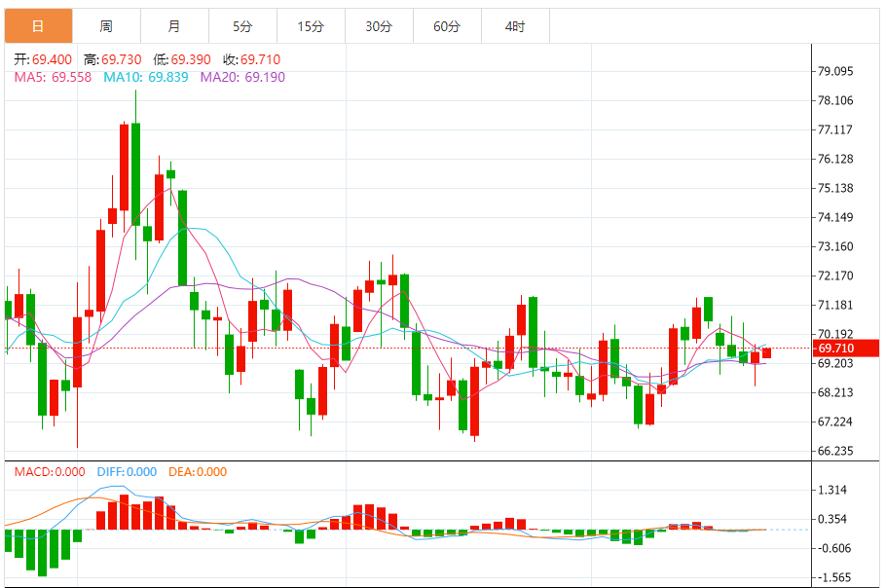Click the red current-price tag on the price axis
The width and height of the screenshot is (886, 588).
tap(845, 348)
